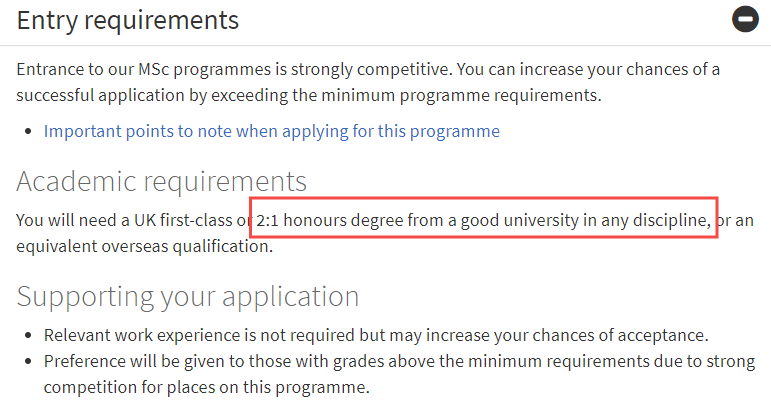Image resolution: width=771 pixels, height=411 pixels.
Task: Click the Academic requirements heading
Action: pyautogui.click(x=161, y=181)
